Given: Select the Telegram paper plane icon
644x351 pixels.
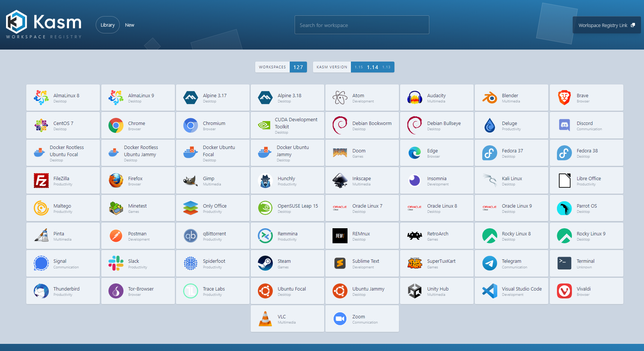Looking at the screenshot, I should pos(490,263).
